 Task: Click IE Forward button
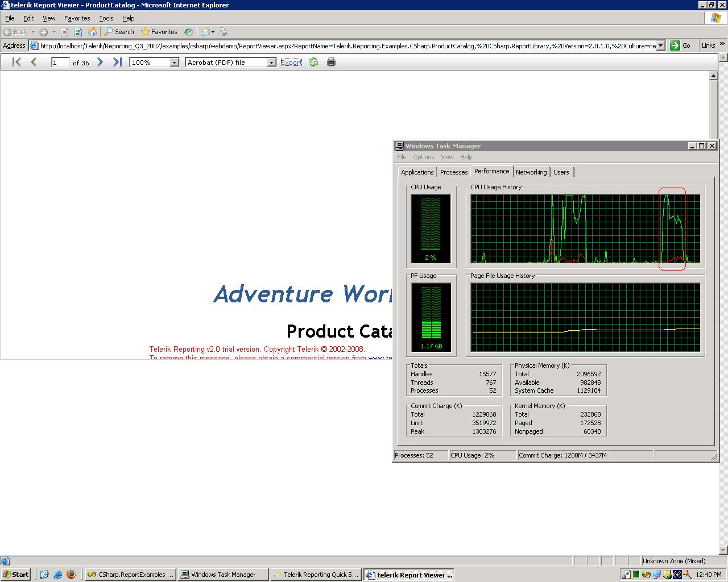pyautogui.click(x=43, y=32)
